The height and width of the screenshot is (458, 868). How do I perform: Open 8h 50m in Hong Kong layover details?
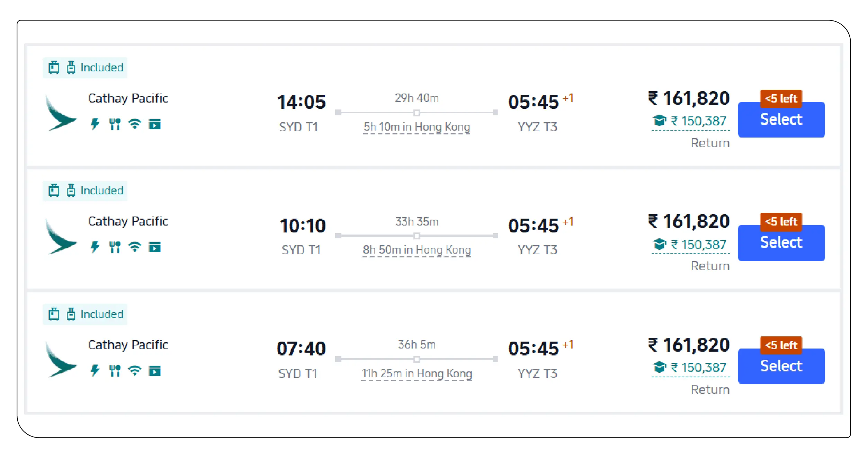tap(417, 250)
